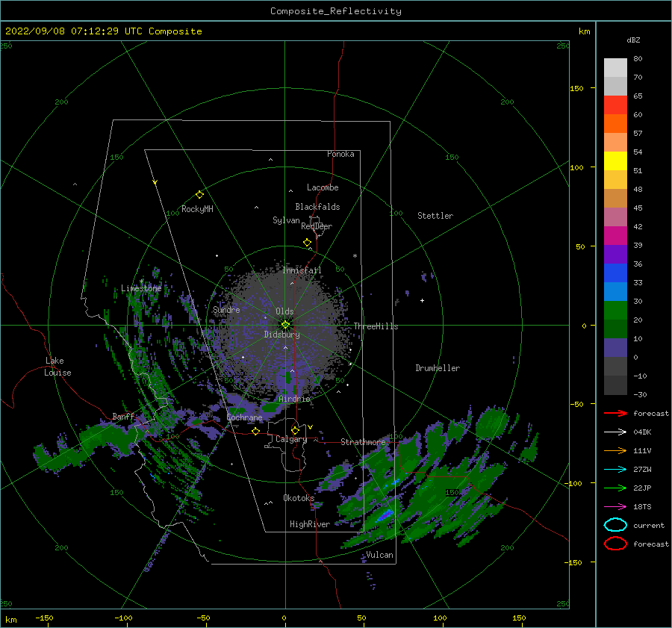Image resolution: width=672 pixels, height=628 pixels.
Task: Click the 04DK legend label
Action: 642,432
